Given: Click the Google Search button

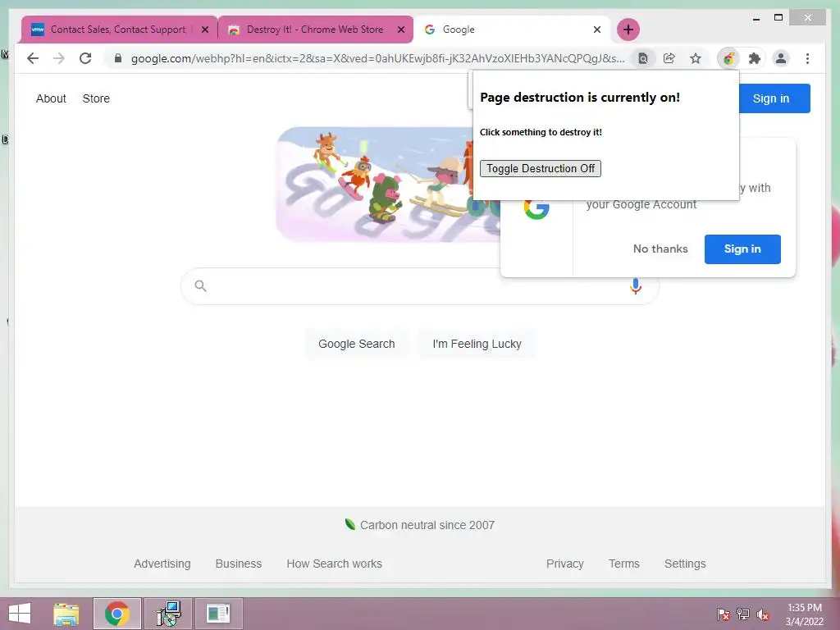Looking at the screenshot, I should pos(357,344).
